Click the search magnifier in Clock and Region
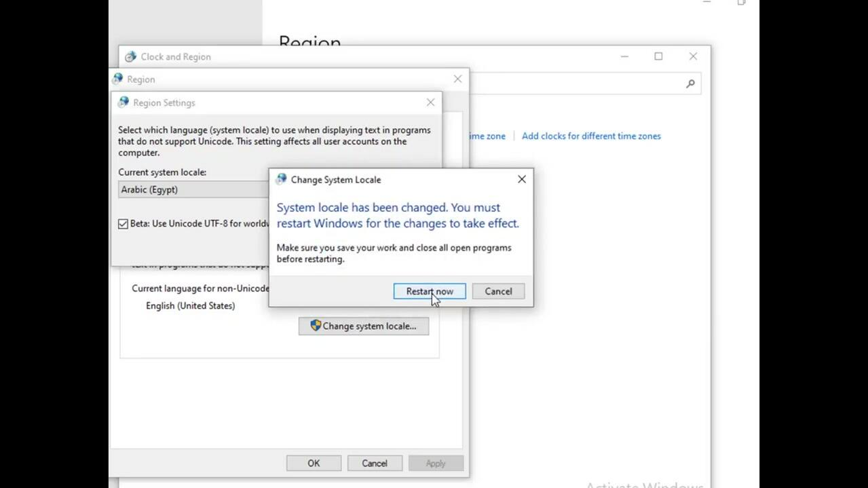 pyautogui.click(x=690, y=83)
